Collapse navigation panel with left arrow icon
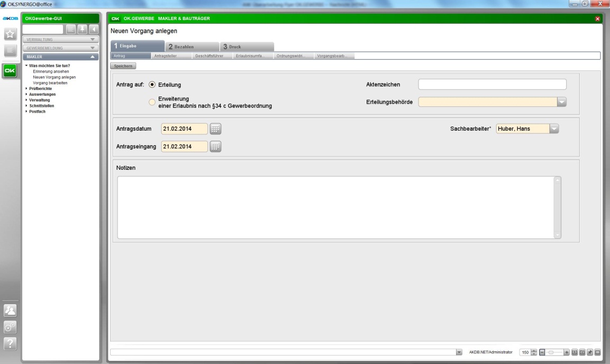Image resolution: width=610 pixels, height=364 pixels. click(x=94, y=29)
